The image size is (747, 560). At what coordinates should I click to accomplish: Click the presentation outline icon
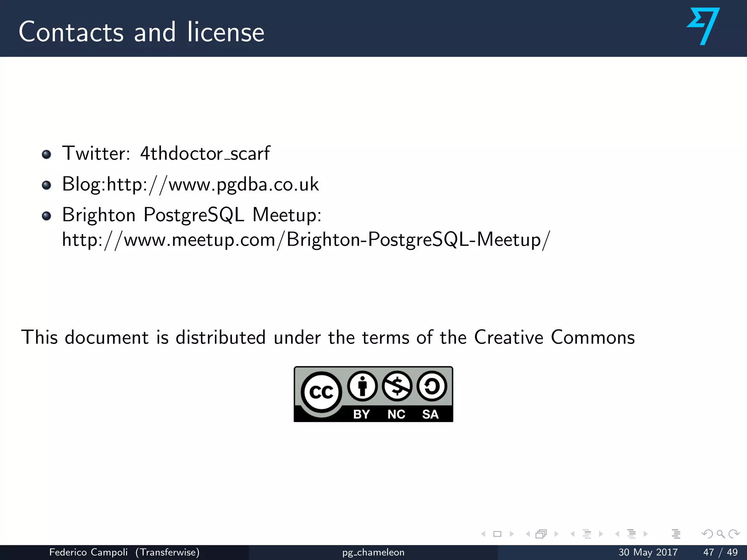pos(676,534)
